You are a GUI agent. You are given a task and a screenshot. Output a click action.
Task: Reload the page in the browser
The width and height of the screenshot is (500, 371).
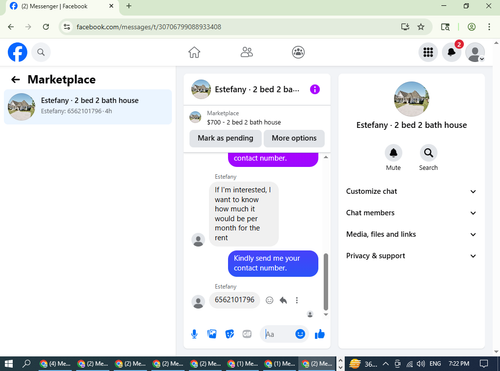point(46,27)
